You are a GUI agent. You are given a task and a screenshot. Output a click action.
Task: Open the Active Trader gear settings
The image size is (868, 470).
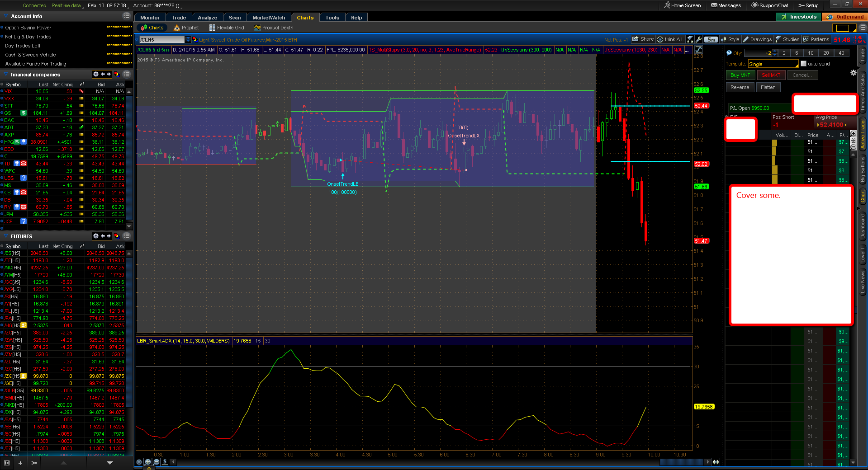click(853, 73)
